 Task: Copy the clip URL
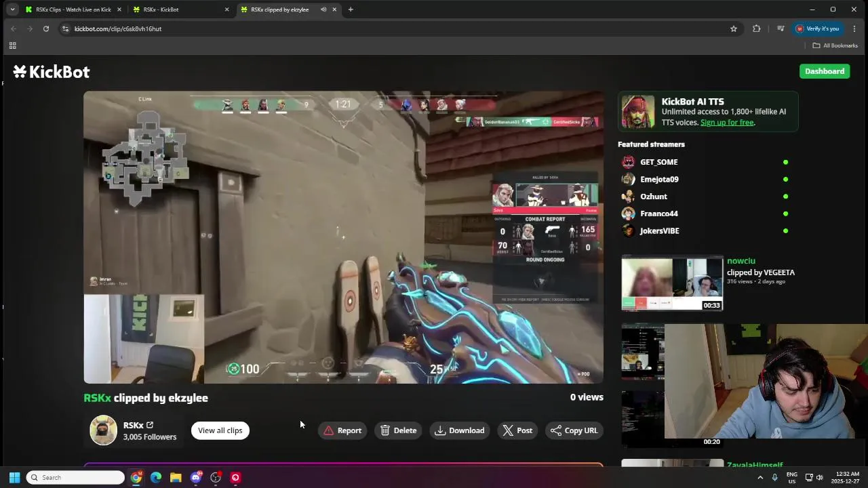click(574, 430)
